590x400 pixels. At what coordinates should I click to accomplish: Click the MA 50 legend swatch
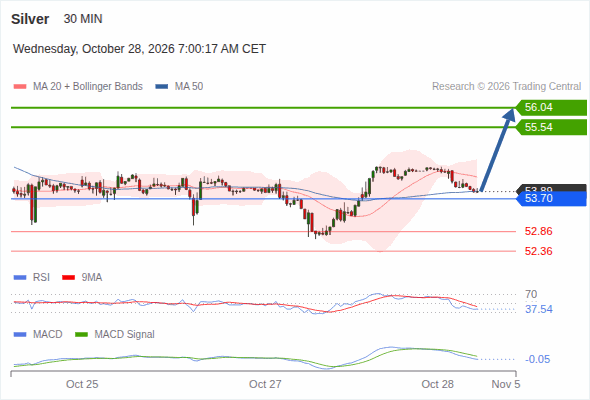(162, 87)
